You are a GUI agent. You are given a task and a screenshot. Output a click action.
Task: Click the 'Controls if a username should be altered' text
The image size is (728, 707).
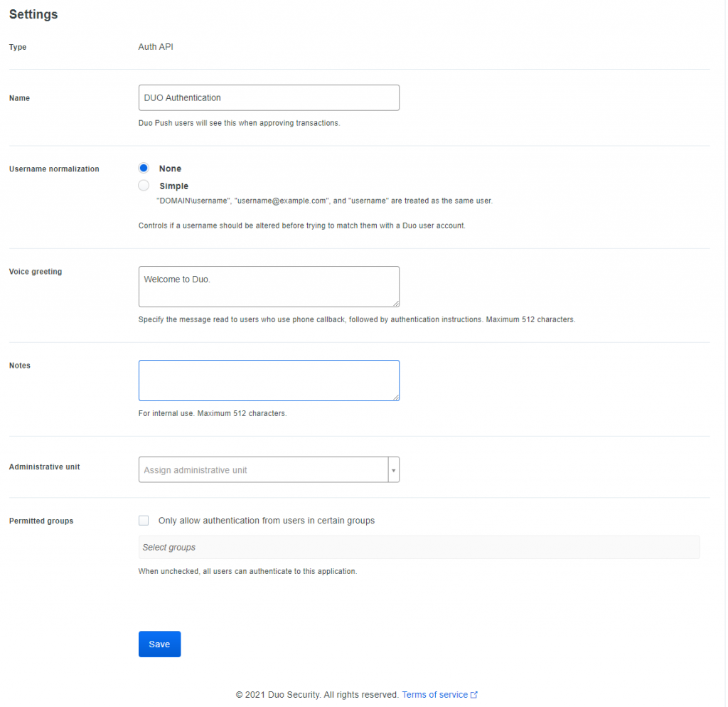pos(301,225)
